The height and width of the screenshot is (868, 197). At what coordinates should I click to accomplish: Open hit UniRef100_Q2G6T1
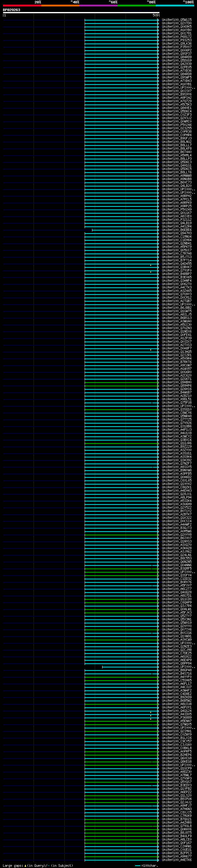(x=177, y=379)
